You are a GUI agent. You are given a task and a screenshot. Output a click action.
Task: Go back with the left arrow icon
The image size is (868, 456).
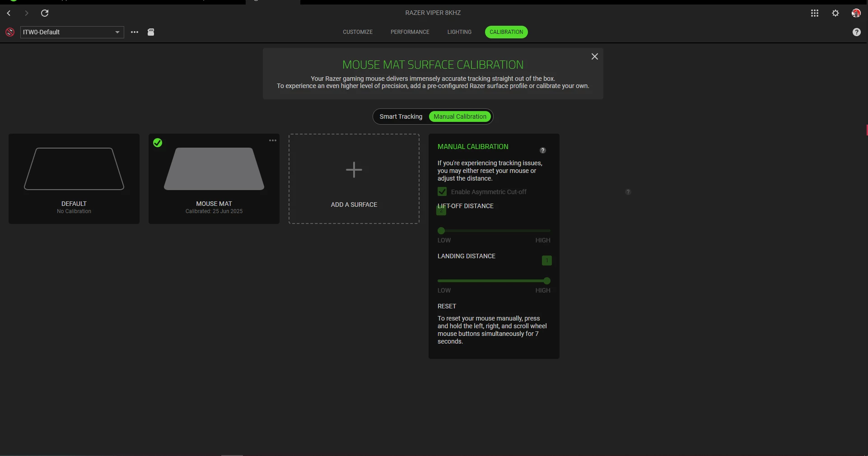(9, 13)
